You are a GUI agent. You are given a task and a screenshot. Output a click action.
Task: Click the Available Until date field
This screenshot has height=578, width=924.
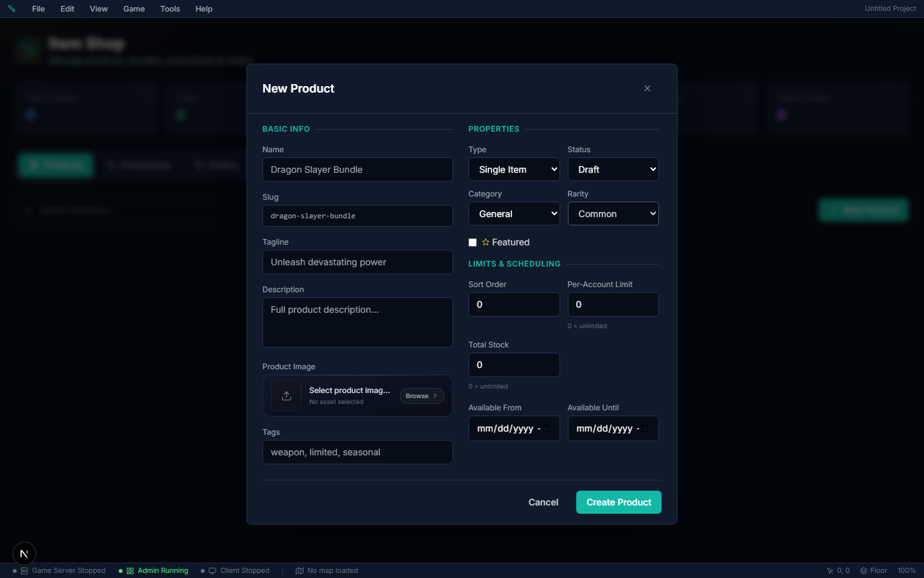[613, 428]
